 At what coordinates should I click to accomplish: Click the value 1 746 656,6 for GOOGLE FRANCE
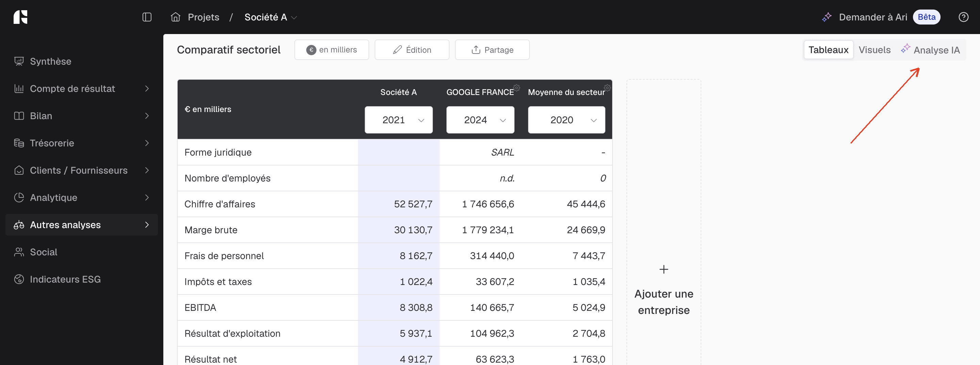488,204
